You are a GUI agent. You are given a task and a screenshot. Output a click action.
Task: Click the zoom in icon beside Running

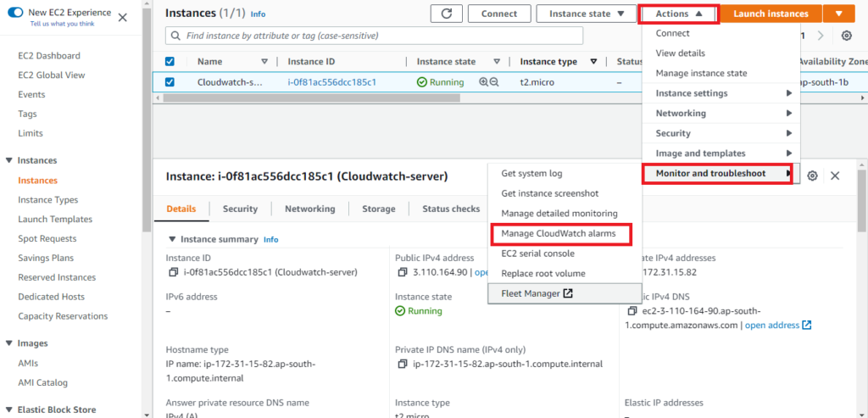pyautogui.click(x=483, y=82)
